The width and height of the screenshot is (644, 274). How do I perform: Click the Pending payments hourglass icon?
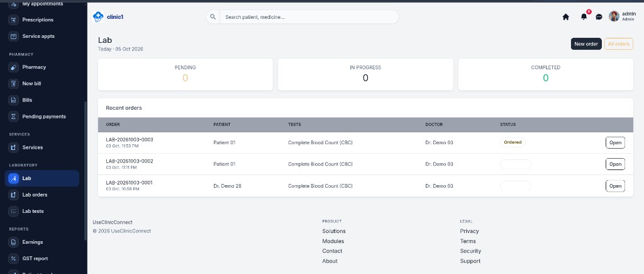pyautogui.click(x=14, y=117)
